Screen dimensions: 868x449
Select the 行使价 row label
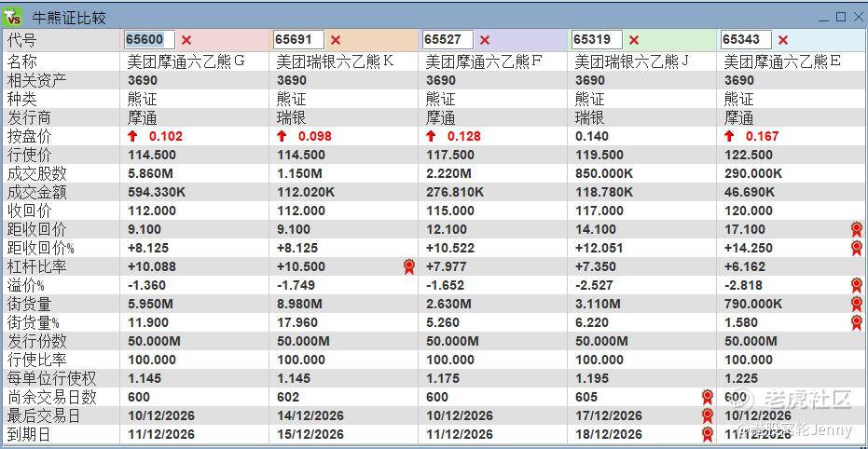point(29,155)
